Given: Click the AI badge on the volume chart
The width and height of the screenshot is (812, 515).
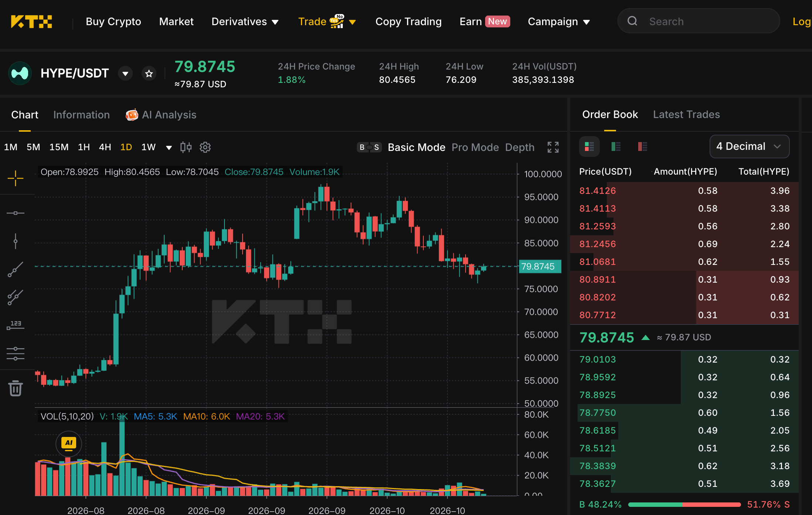Looking at the screenshot, I should tap(69, 443).
